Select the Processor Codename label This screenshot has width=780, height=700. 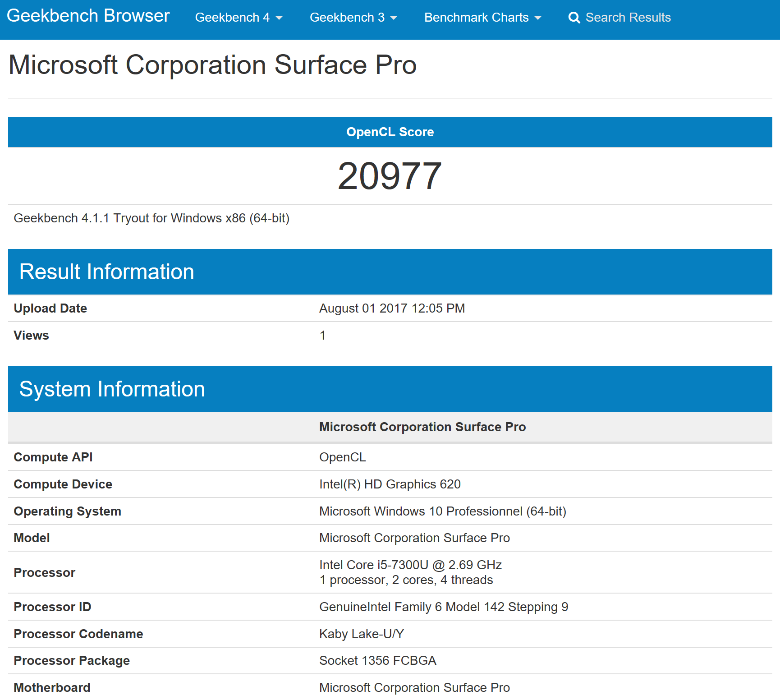tap(78, 634)
